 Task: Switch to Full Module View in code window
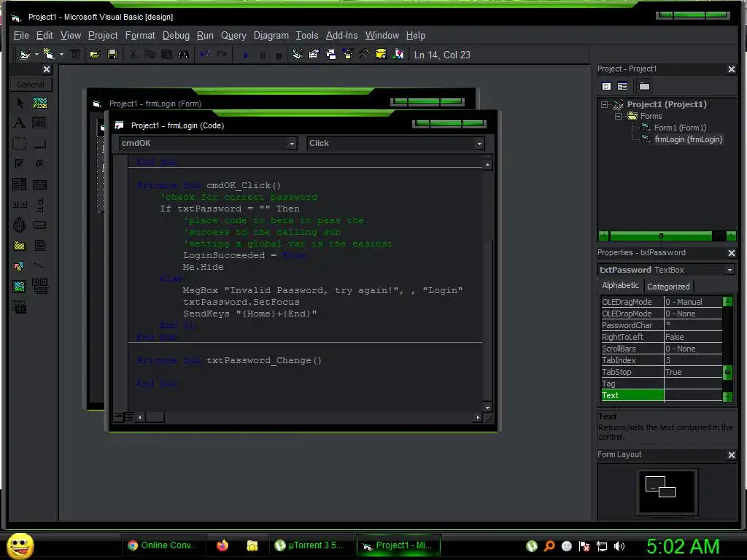click(x=128, y=417)
